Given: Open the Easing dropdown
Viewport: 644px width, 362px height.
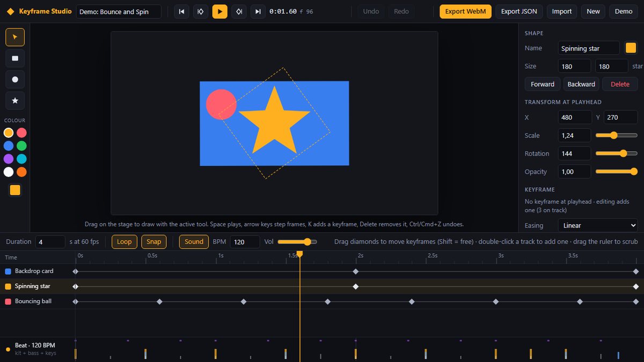Looking at the screenshot, I should (x=598, y=226).
